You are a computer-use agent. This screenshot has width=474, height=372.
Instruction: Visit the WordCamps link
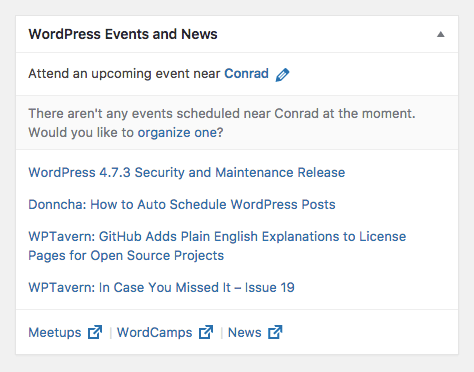(154, 332)
